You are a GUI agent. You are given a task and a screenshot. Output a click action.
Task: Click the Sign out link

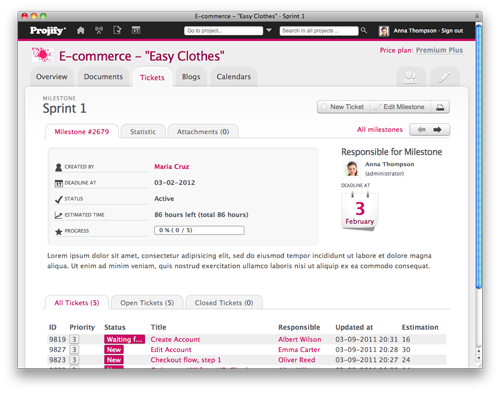coord(452,31)
